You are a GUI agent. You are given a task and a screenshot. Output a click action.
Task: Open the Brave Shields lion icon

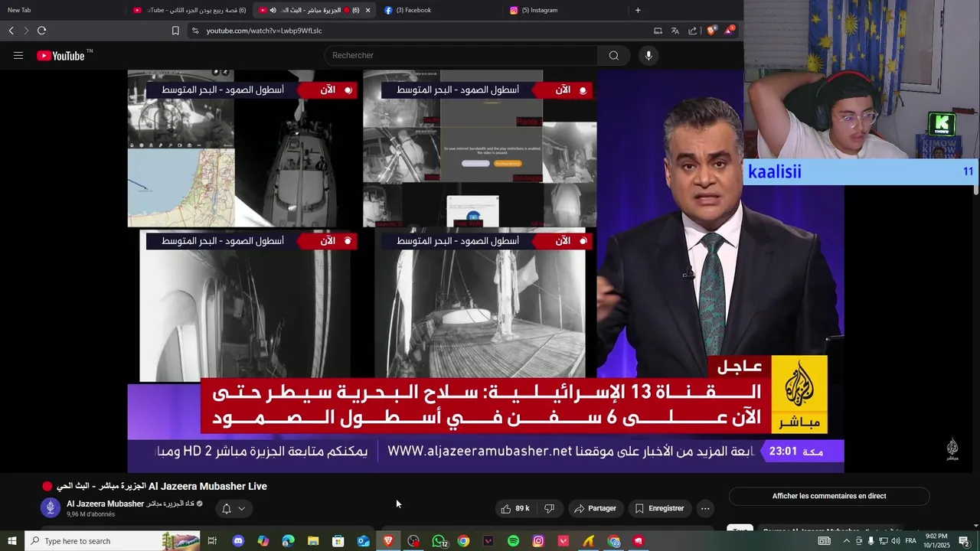click(711, 31)
